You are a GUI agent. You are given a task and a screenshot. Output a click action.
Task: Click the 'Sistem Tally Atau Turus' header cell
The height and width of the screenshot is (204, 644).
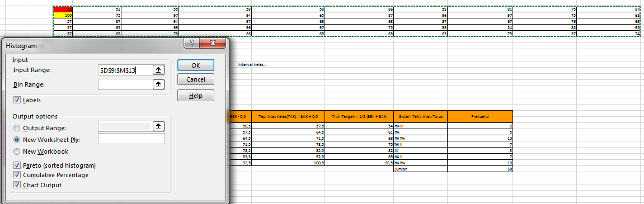(421, 117)
